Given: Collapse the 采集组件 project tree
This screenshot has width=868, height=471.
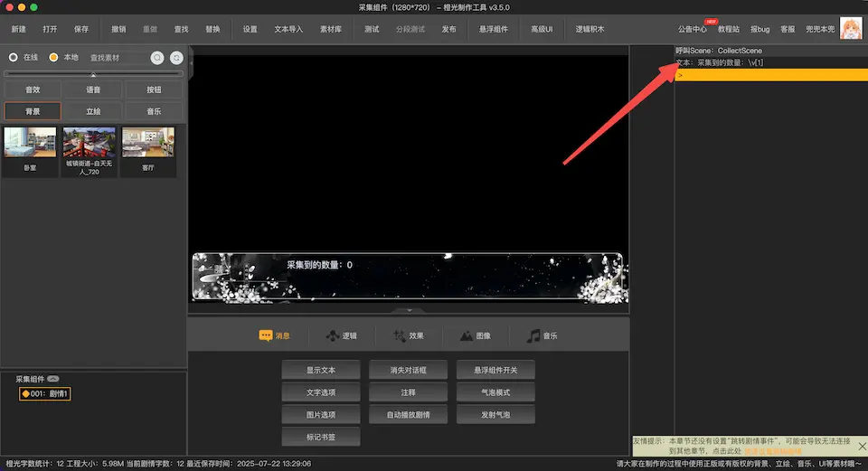Looking at the screenshot, I should click(x=53, y=379).
